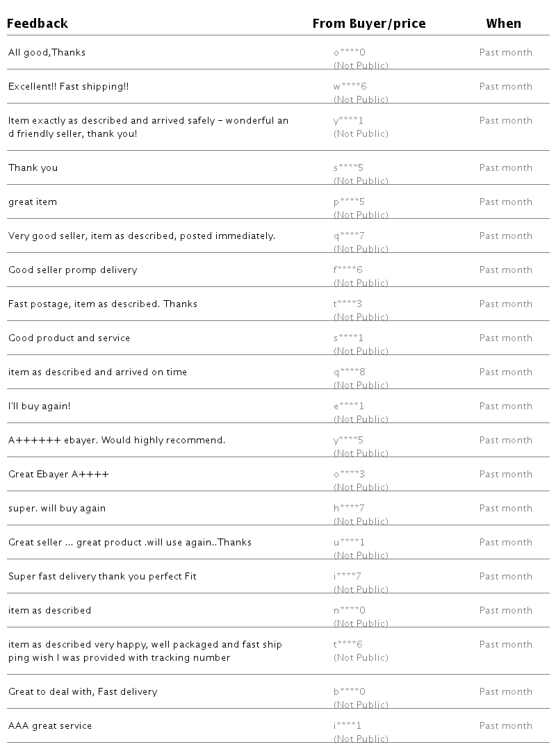The height and width of the screenshot is (756, 556).
Task: Select "Good seller promp delivery" comment
Action: tap(72, 270)
